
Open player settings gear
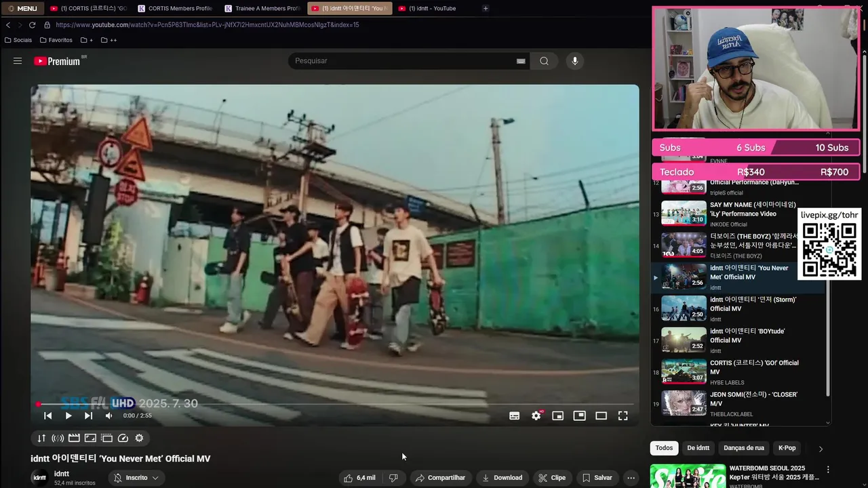pyautogui.click(x=536, y=415)
